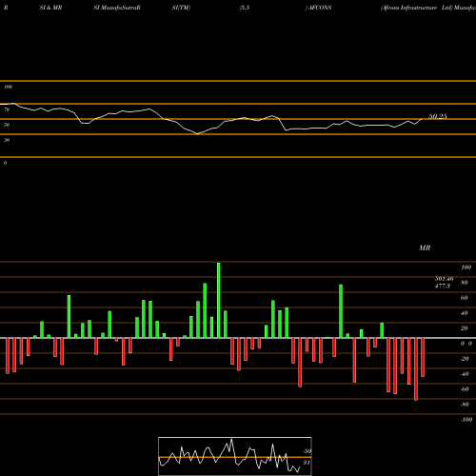Screen dimensions: 476x476
Task: Click the MR axis label -60
Action: 465,389
